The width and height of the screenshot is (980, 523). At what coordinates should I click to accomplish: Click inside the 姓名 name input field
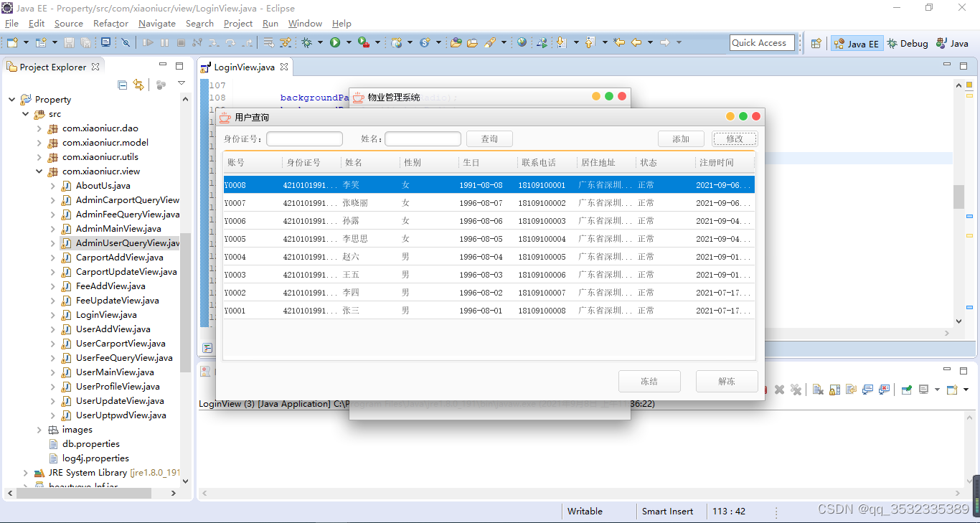[x=423, y=138]
